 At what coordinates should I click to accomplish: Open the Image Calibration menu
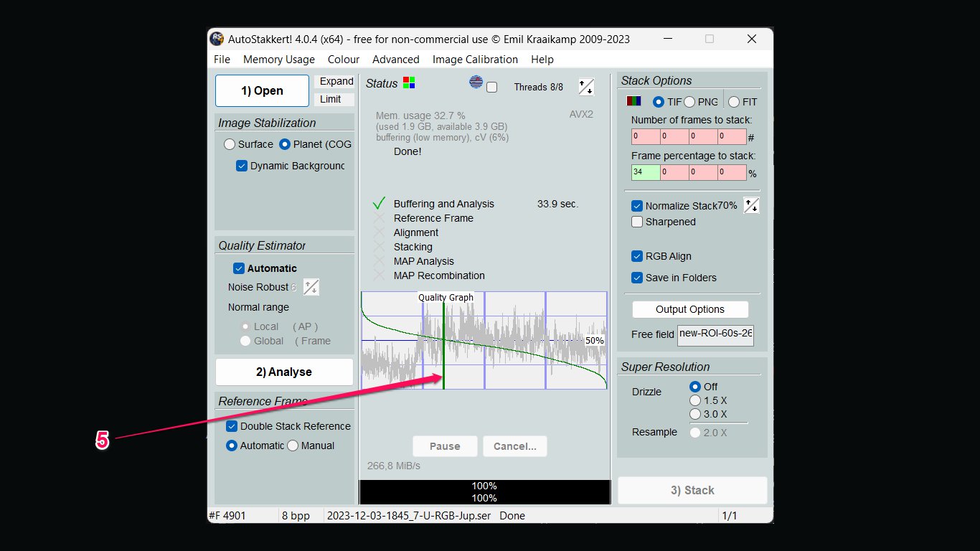pos(475,60)
